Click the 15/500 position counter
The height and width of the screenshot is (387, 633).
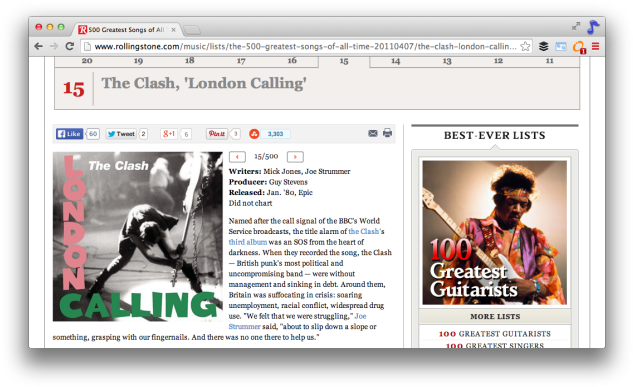266,156
